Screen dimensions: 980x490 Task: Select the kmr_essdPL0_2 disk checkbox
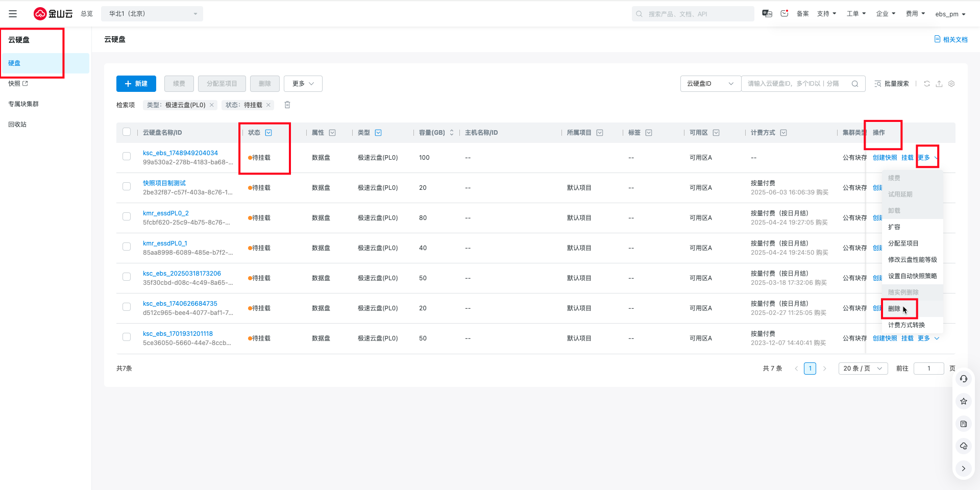coord(127,217)
